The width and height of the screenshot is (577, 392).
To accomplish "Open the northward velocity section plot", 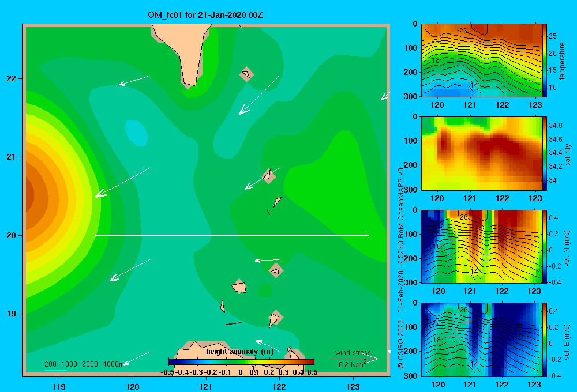I will click(x=481, y=246).
